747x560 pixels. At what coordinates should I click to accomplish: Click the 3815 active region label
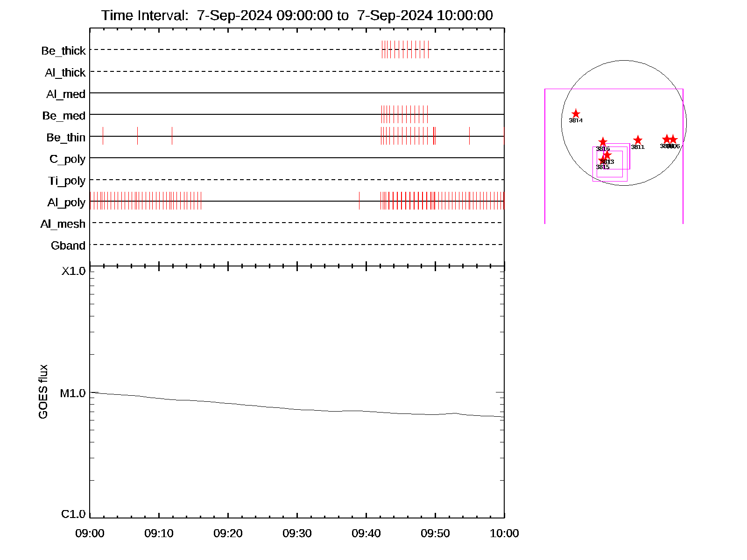602,167
